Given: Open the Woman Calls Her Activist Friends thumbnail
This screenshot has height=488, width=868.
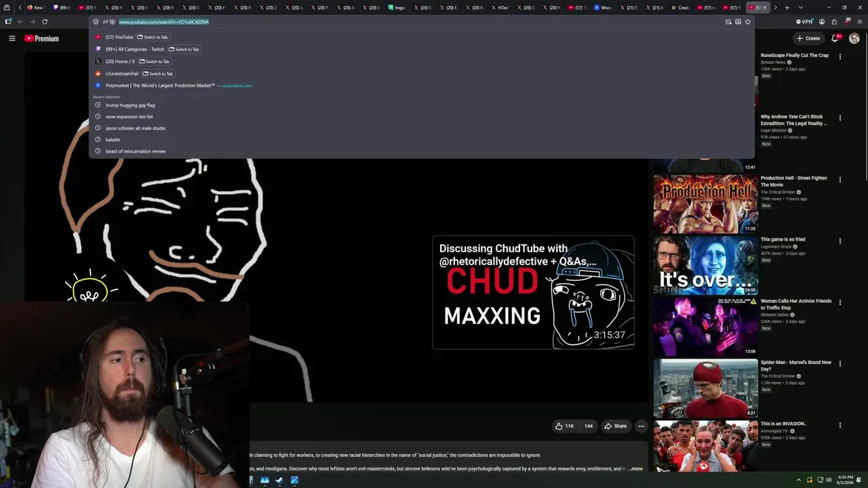Looking at the screenshot, I should pyautogui.click(x=705, y=327).
